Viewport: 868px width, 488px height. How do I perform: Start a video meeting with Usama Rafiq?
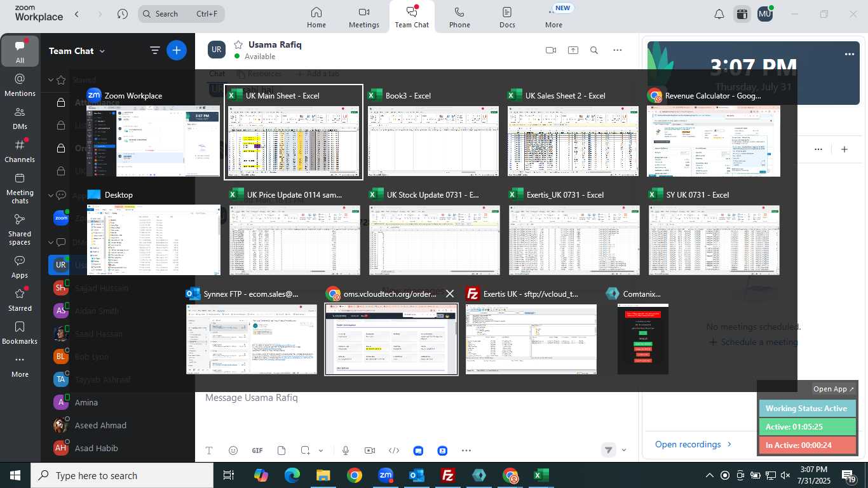(551, 50)
